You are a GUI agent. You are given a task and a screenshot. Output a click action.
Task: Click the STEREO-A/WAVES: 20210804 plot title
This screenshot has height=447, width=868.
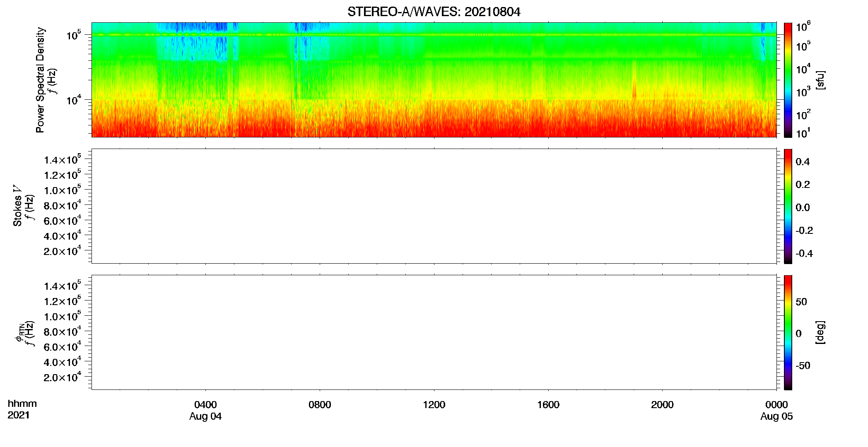pos(434,12)
